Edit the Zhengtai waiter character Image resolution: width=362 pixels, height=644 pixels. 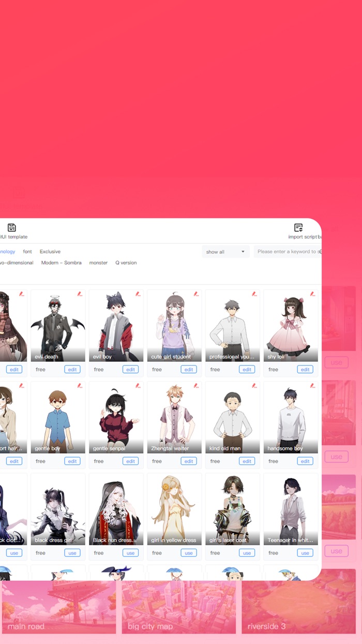(189, 461)
